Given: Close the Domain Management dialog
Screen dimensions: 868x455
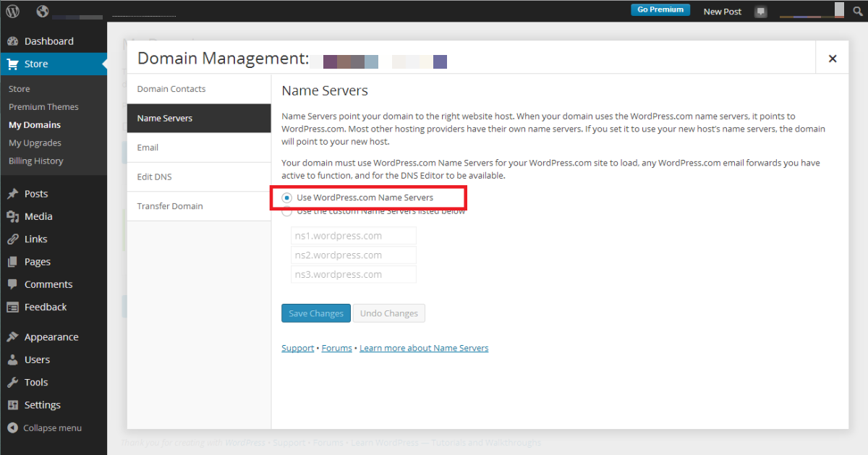Looking at the screenshot, I should pyautogui.click(x=833, y=59).
